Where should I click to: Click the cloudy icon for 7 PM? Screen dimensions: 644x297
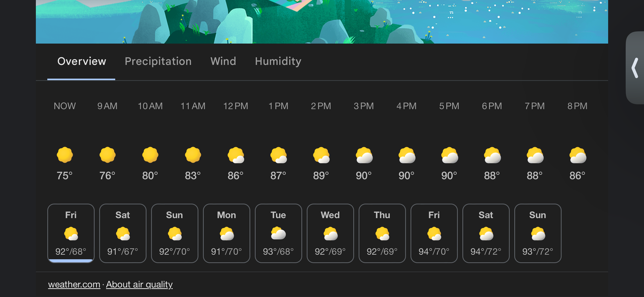(x=535, y=155)
